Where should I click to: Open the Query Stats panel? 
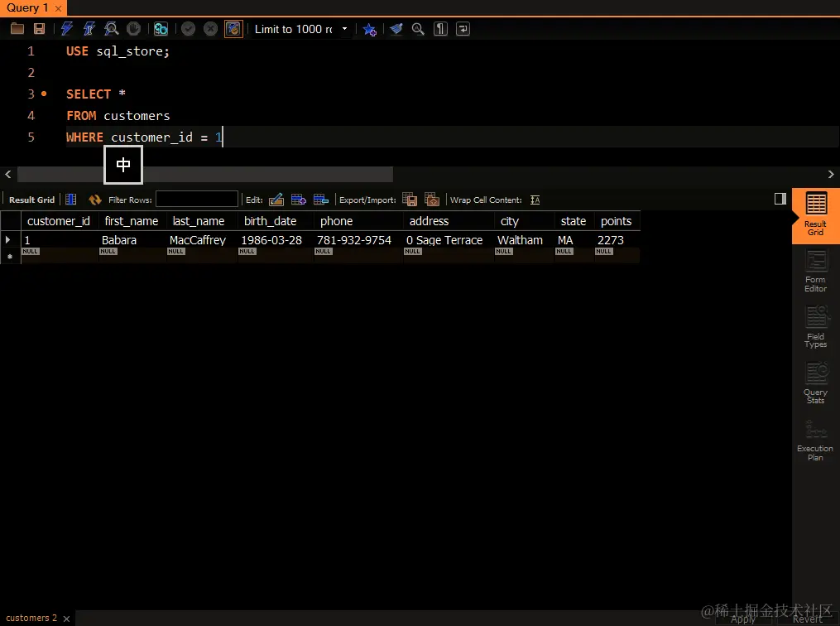click(x=815, y=383)
